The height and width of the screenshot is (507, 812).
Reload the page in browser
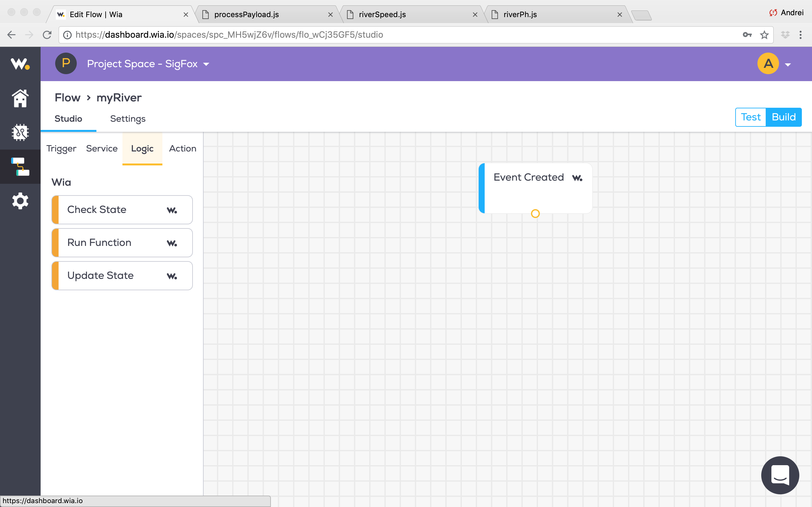coord(47,35)
